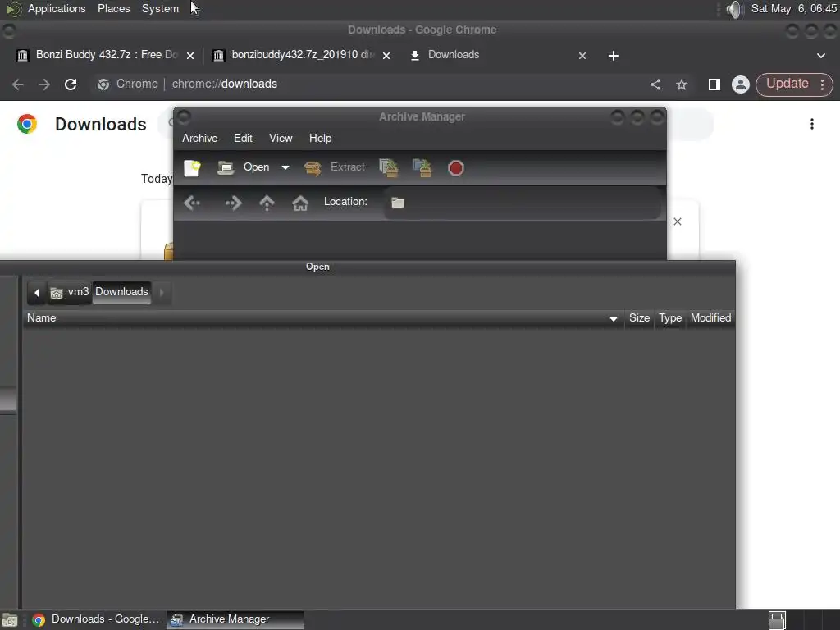Click the path bar left scroll arrow
This screenshot has height=630, width=840.
coord(36,293)
